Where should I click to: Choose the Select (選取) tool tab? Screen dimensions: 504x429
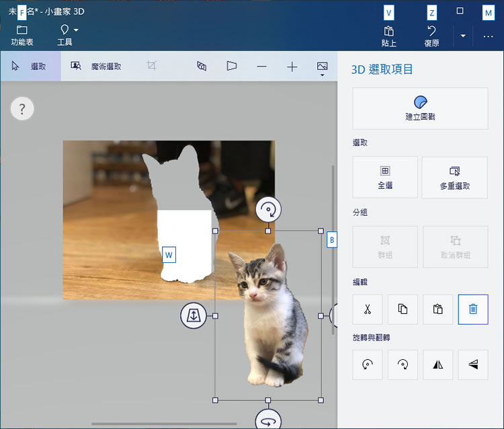point(30,67)
